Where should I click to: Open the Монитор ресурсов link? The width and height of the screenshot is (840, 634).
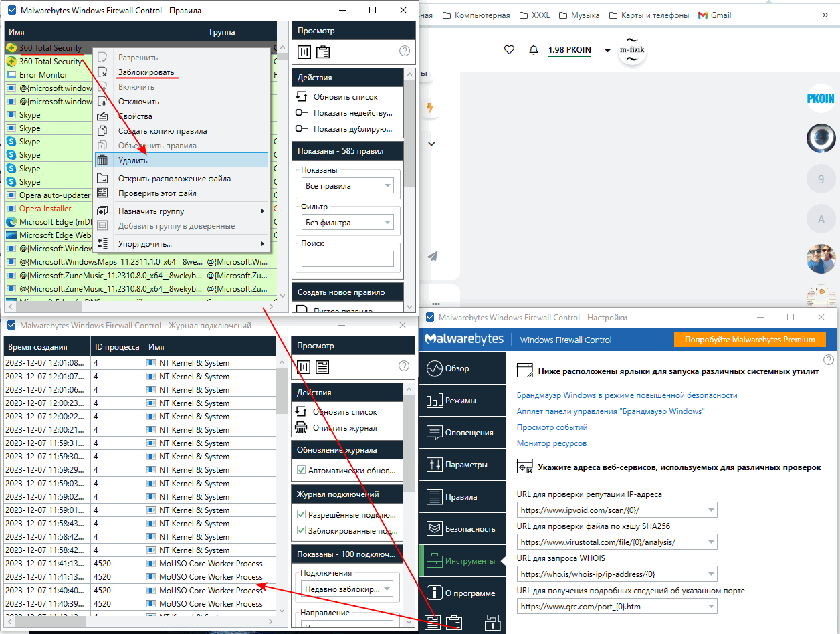pos(552,443)
